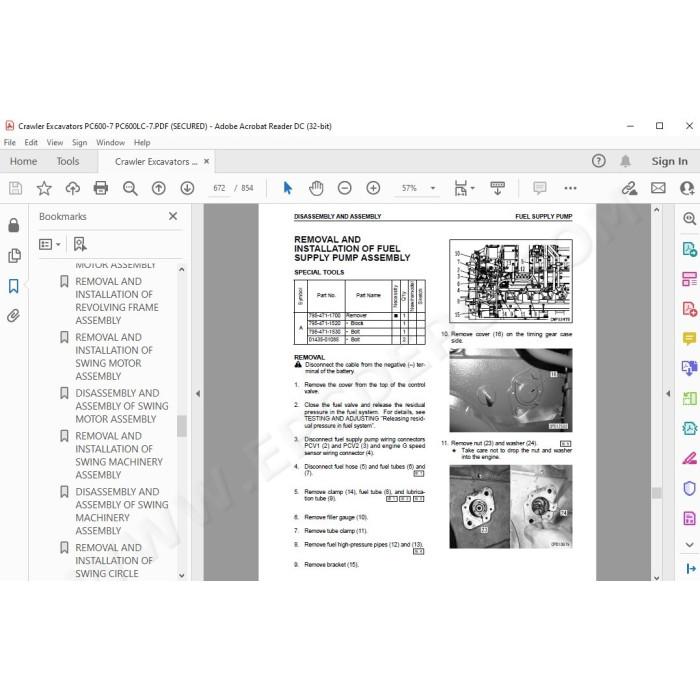700x700 pixels.
Task: Open Help question mark icon
Action: (x=598, y=161)
